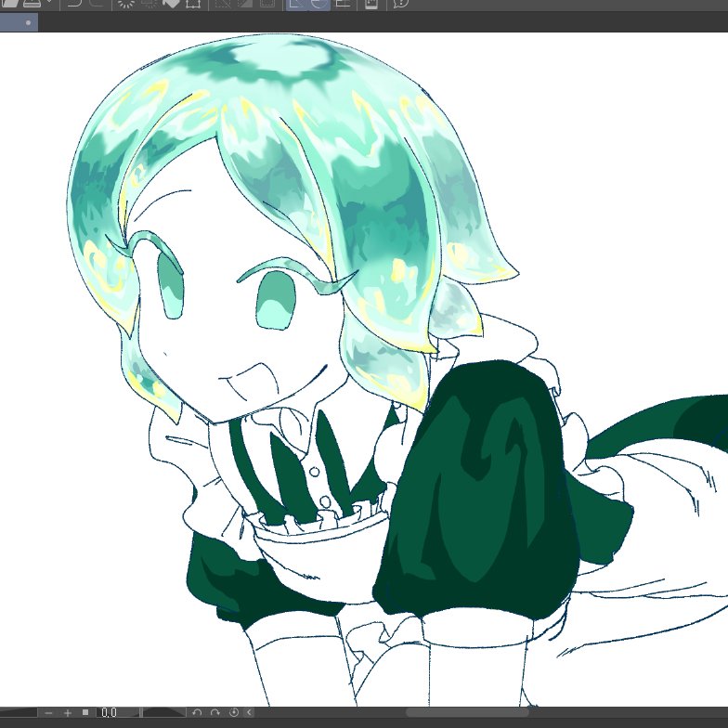Image resolution: width=728 pixels, height=728 pixels.
Task: Rotate the canvas left
Action: pyautogui.click(x=197, y=713)
